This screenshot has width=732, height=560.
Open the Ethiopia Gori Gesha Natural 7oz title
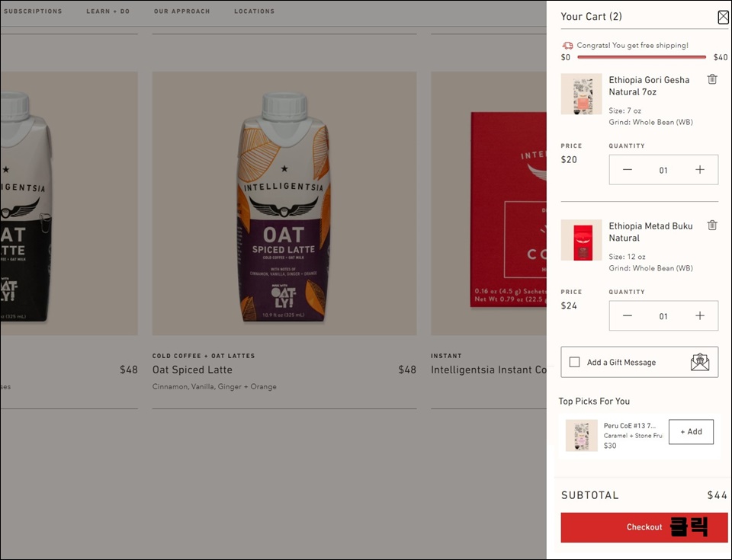[x=649, y=86]
